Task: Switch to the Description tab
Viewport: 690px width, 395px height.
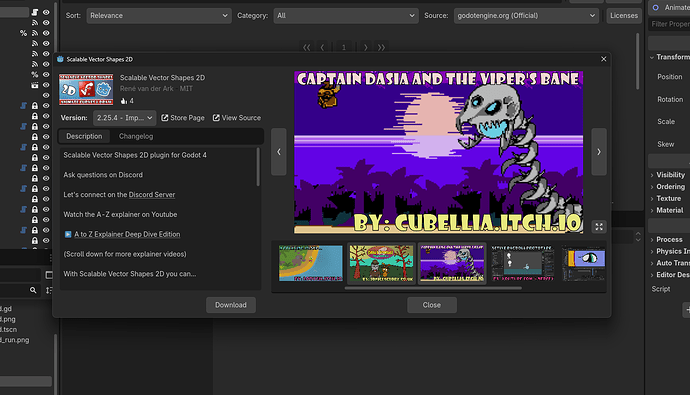Action: click(x=84, y=136)
